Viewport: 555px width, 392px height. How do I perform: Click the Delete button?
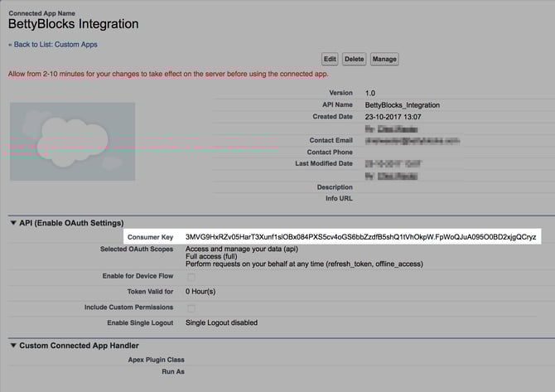pos(354,59)
